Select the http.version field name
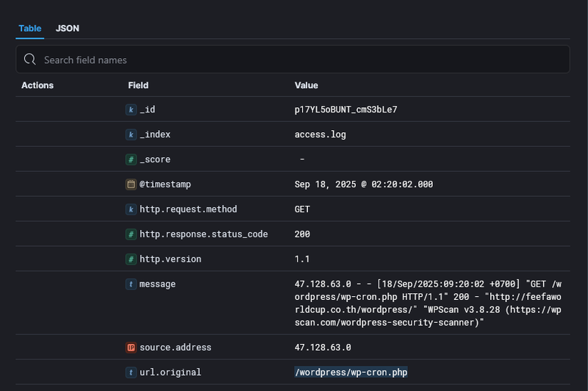 pos(171,259)
